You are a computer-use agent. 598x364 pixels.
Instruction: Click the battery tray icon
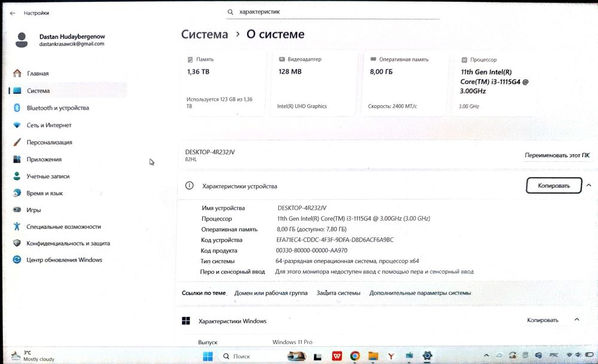589,355
